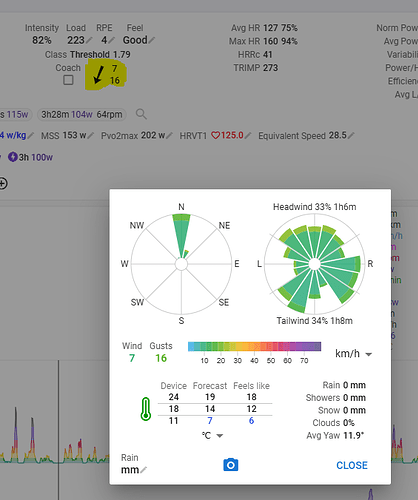Toggle the Coach checkbox
The height and width of the screenshot is (500, 418).
pyautogui.click(x=68, y=80)
